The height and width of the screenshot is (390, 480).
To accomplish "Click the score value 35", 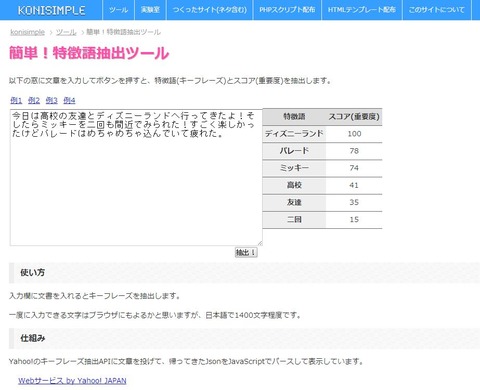I will (x=354, y=202).
